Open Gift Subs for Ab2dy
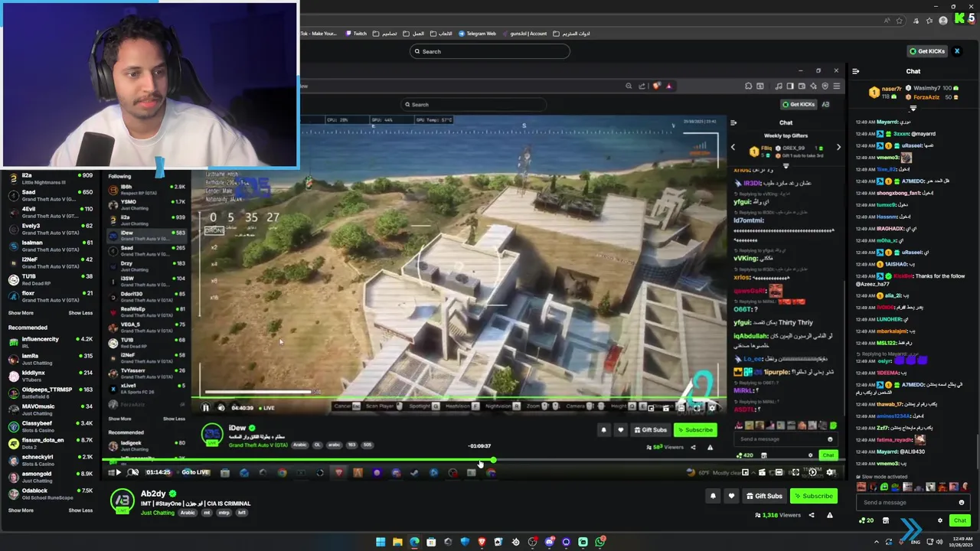 tap(764, 496)
